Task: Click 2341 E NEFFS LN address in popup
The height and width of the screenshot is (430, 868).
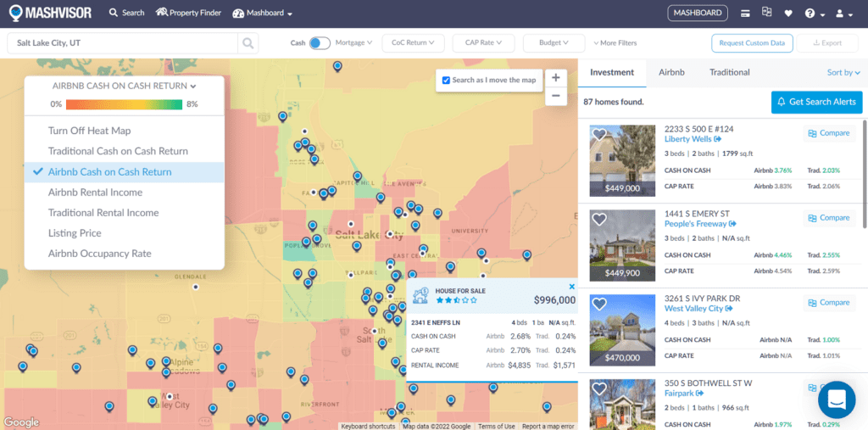Action: (x=436, y=323)
